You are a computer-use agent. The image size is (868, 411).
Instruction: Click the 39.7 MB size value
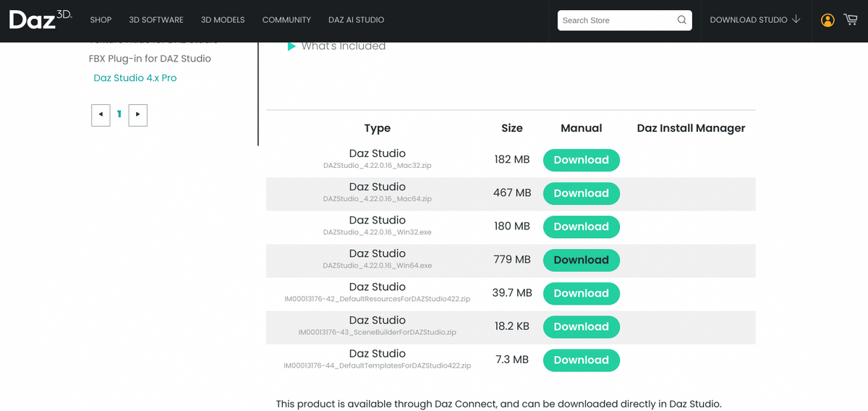tap(512, 292)
